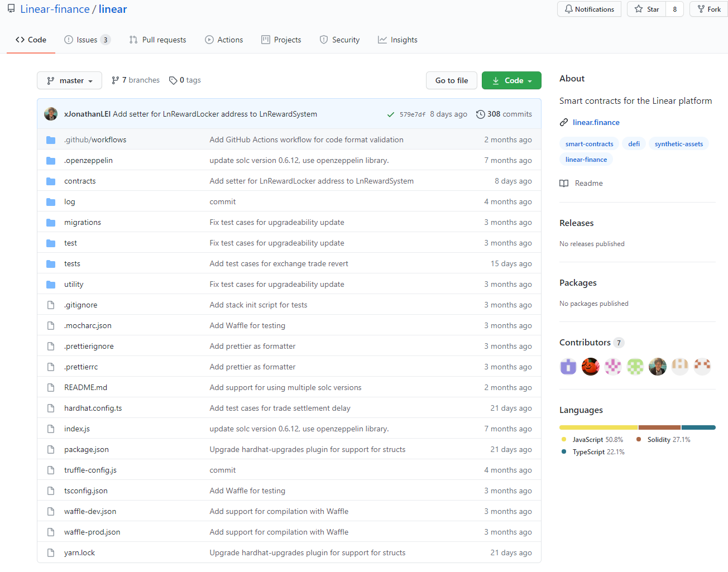The width and height of the screenshot is (728, 572).
Task: Click the Fork button
Action: 709,9
